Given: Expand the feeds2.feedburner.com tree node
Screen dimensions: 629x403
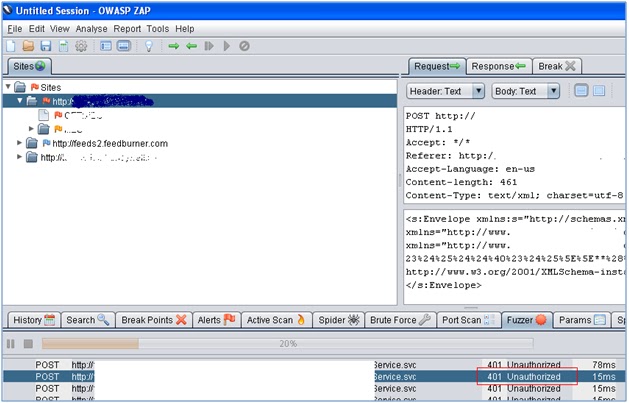Looking at the screenshot, I should click(x=19, y=143).
